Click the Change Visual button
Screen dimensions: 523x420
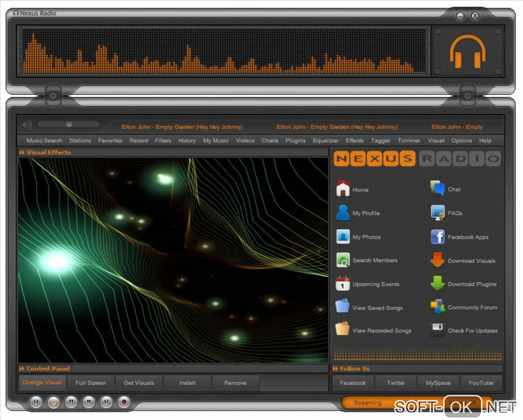tap(42, 383)
